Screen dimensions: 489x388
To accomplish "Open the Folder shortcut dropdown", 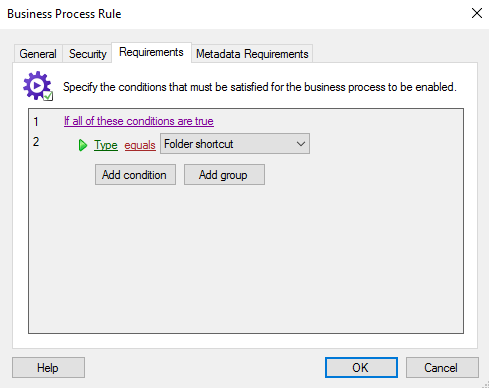I will 235,144.
